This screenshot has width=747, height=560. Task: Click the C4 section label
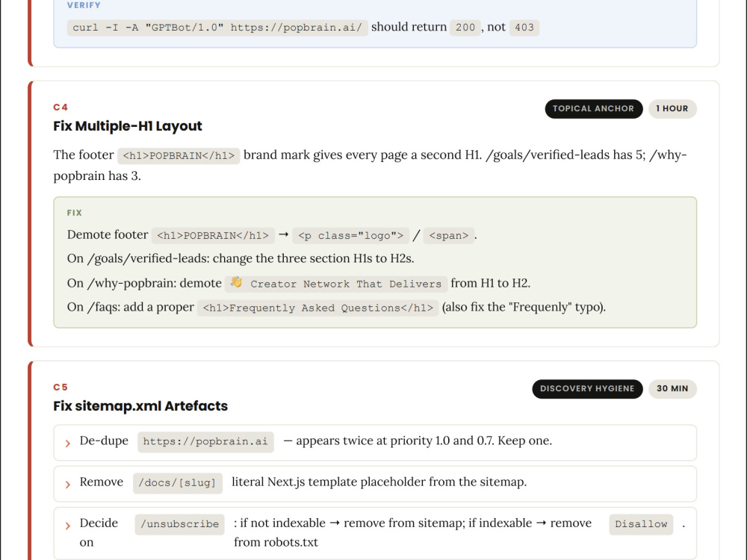[61, 107]
